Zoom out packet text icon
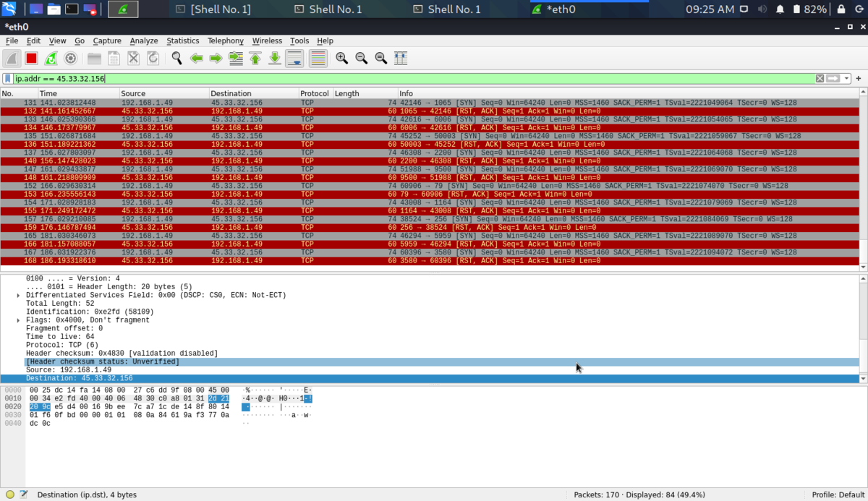 point(361,59)
